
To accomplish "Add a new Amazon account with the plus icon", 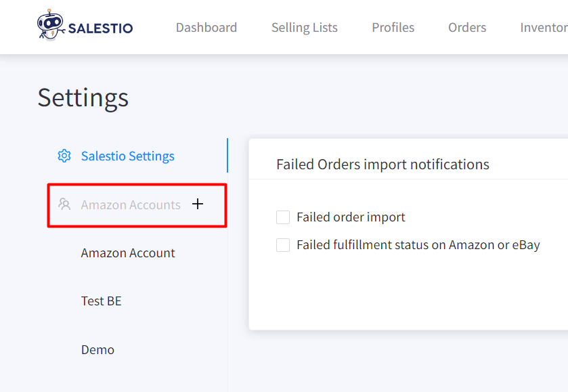I will click(198, 204).
